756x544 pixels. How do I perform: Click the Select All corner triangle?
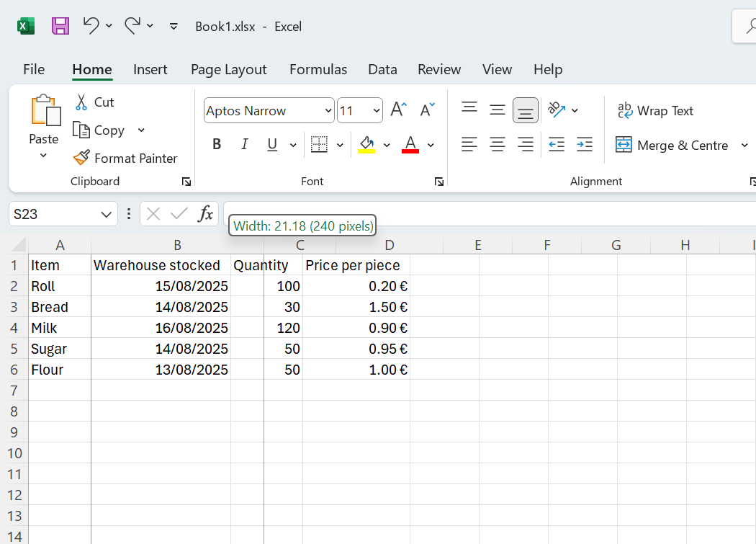click(18, 245)
